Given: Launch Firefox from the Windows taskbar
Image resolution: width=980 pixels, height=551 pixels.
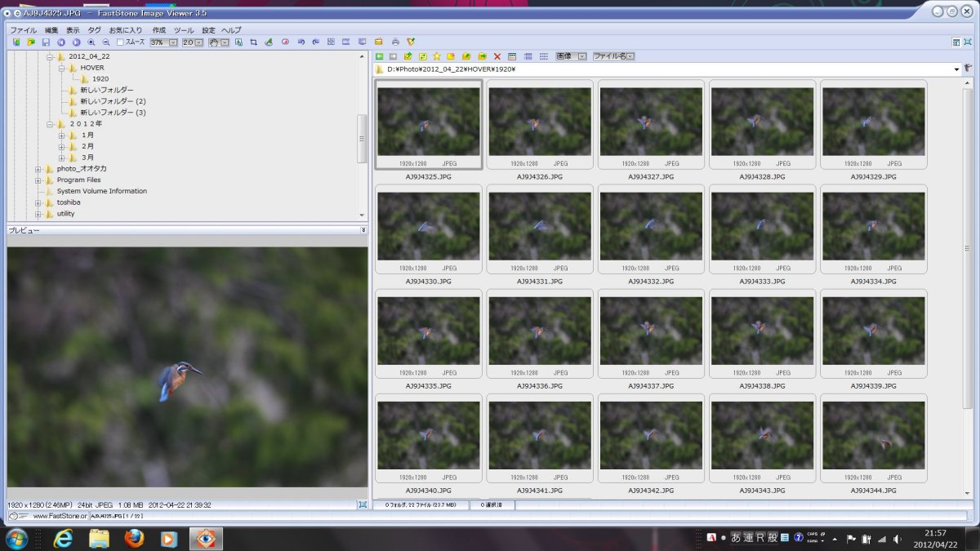Looking at the screenshot, I should pos(135,539).
